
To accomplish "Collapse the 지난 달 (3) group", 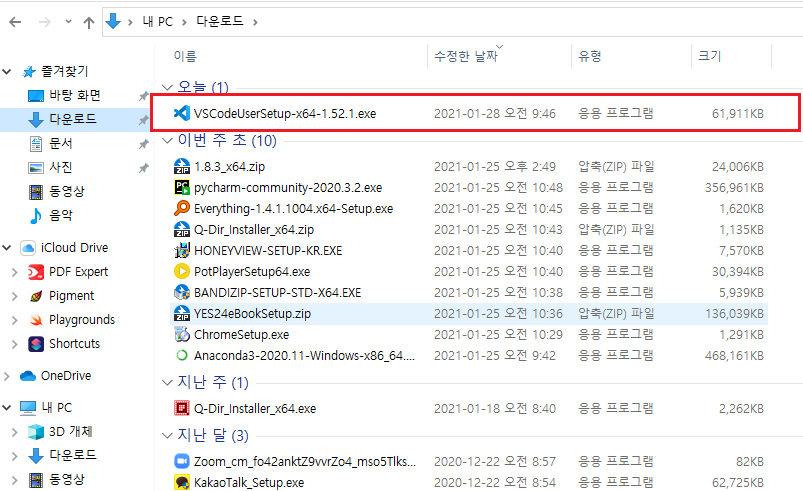I will coord(167,436).
